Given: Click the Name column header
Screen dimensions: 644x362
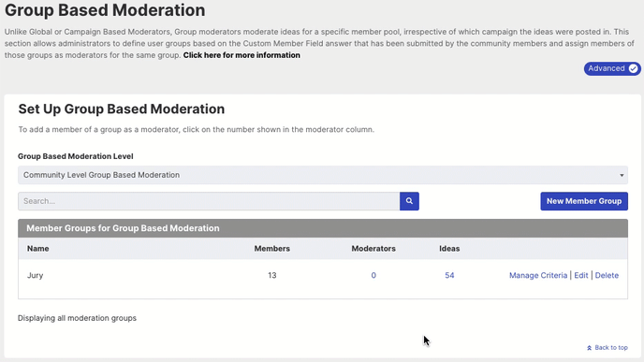Looking at the screenshot, I should tap(37, 249).
